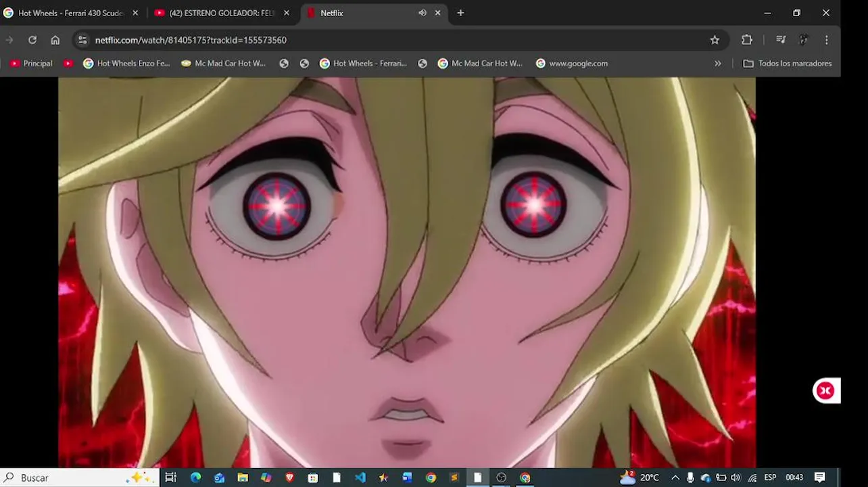This screenshot has height=487, width=868.
Task: Open a new browser tab
Action: 460,13
